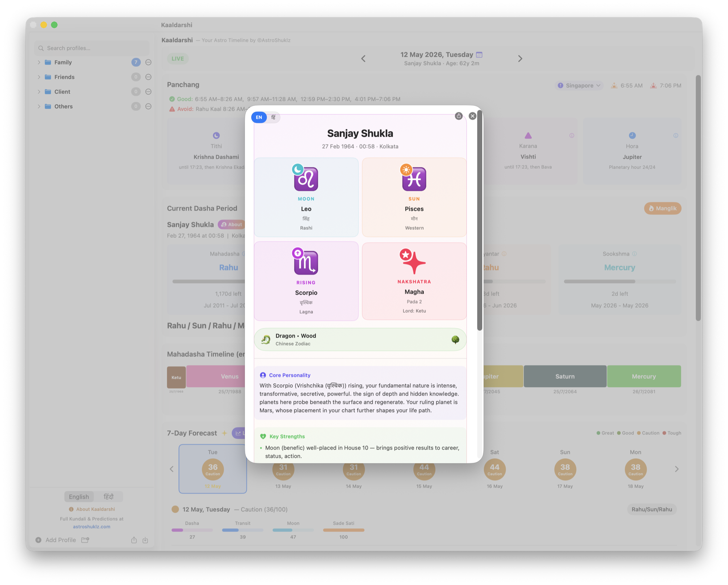Click the Pisces sun sign icon
This screenshot has height=585, width=728.
pos(414,179)
